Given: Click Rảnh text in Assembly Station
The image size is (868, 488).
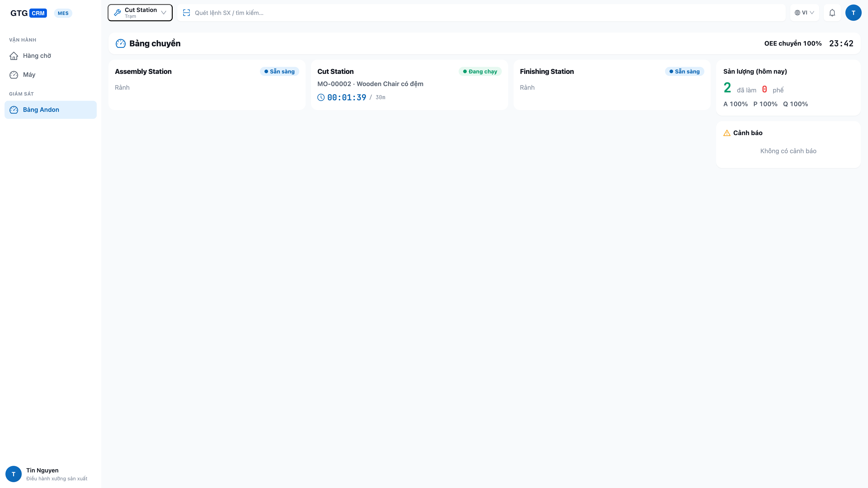Looking at the screenshot, I should tap(122, 88).
